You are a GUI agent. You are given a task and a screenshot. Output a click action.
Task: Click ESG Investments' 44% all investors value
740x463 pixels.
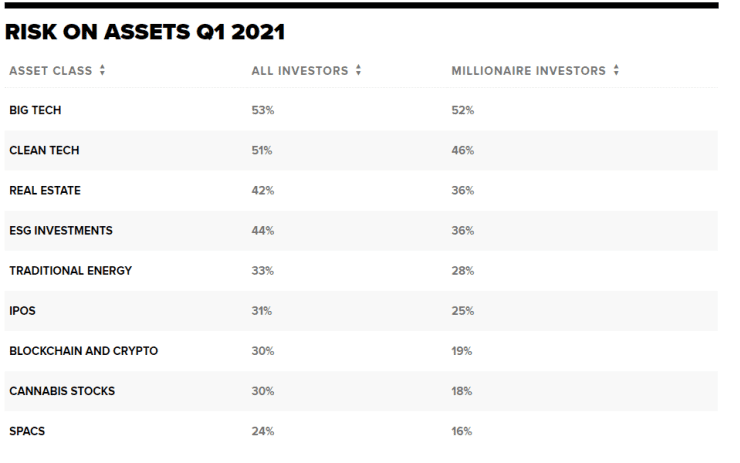coord(262,230)
